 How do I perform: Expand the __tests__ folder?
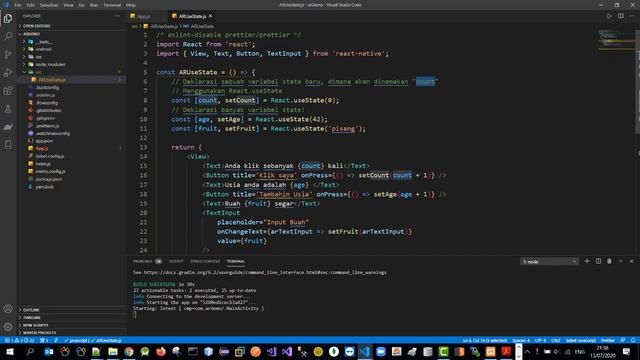coord(43,42)
